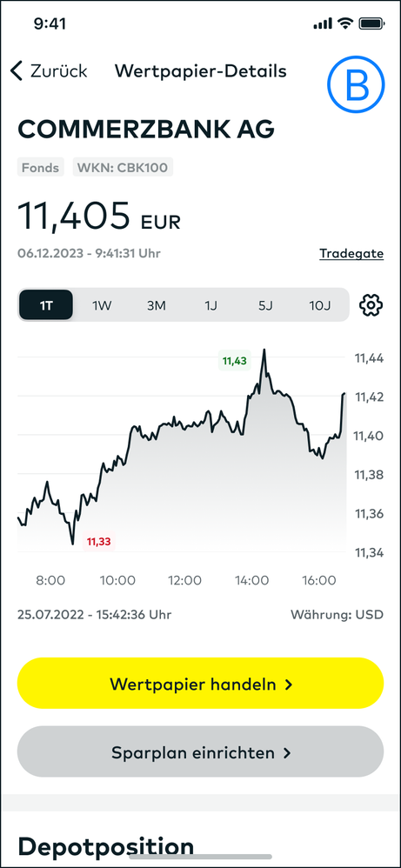Tap the Fonds category tag
The width and height of the screenshot is (401, 868).
(x=40, y=167)
